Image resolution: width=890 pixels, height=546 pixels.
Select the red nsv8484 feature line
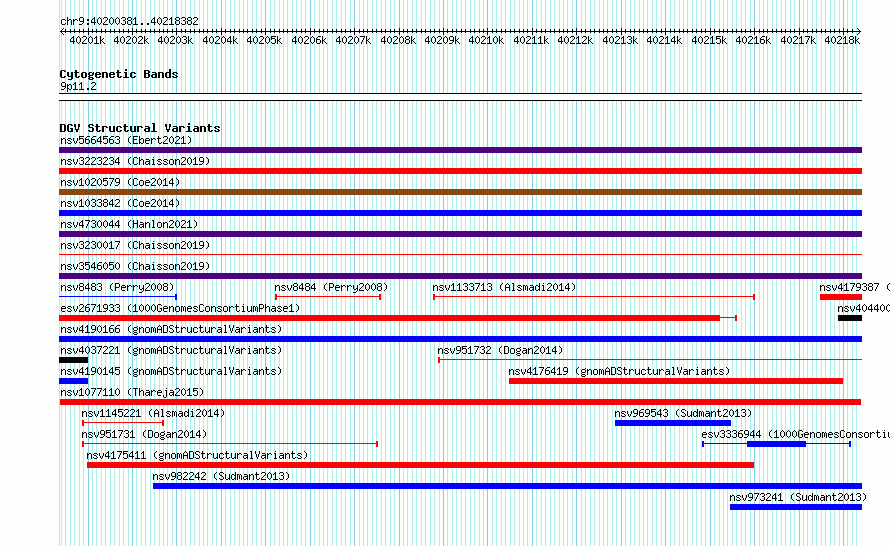(328, 297)
